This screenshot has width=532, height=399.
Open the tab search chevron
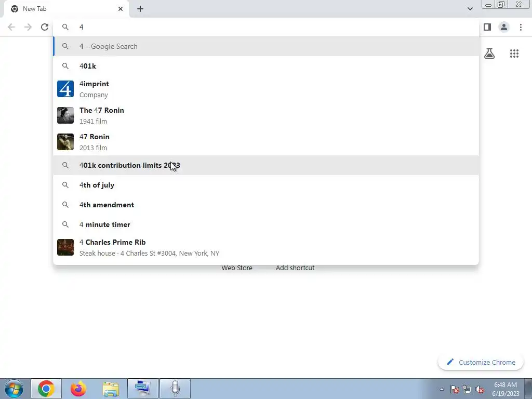(x=470, y=9)
